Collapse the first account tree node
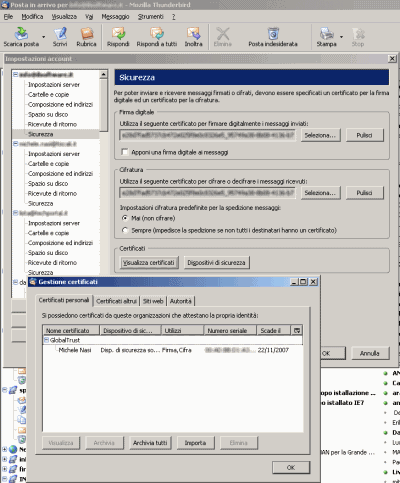 tap(15, 74)
